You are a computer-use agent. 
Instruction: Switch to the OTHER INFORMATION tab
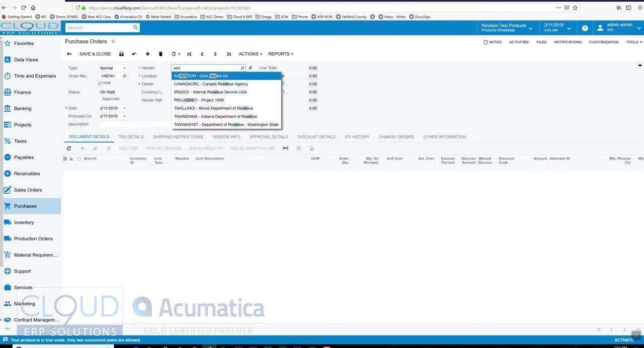coord(444,137)
